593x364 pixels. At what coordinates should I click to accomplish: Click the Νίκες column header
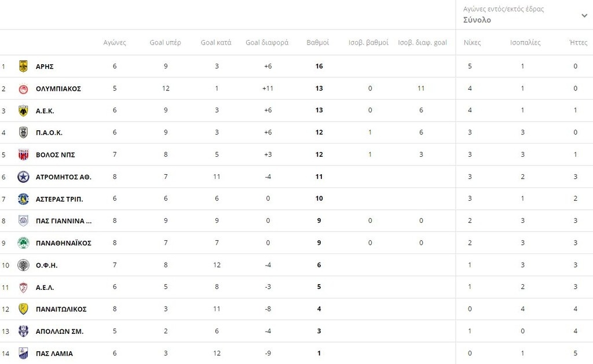point(472,43)
